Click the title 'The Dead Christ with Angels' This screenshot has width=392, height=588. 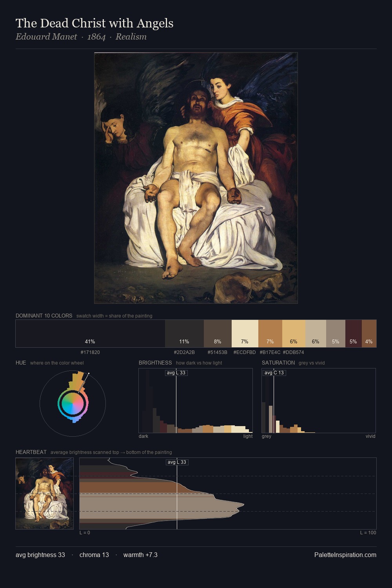(94, 23)
